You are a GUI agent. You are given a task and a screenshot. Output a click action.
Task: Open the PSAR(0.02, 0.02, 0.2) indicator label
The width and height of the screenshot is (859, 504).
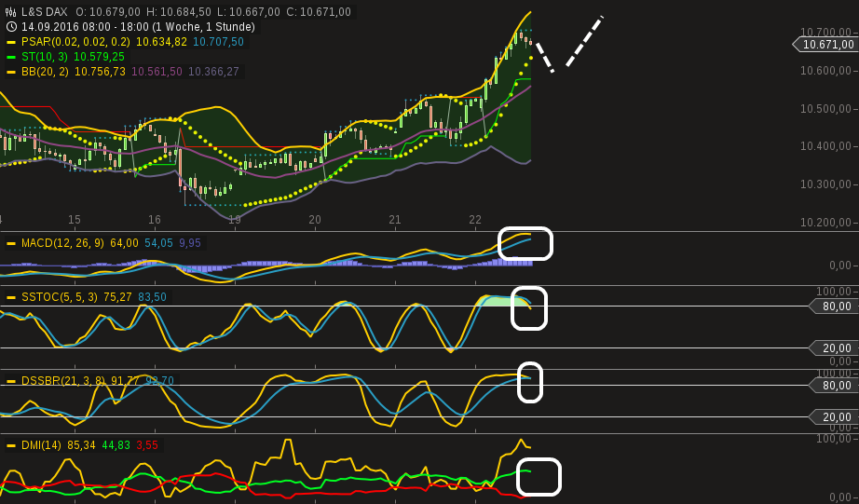pyautogui.click(x=75, y=42)
